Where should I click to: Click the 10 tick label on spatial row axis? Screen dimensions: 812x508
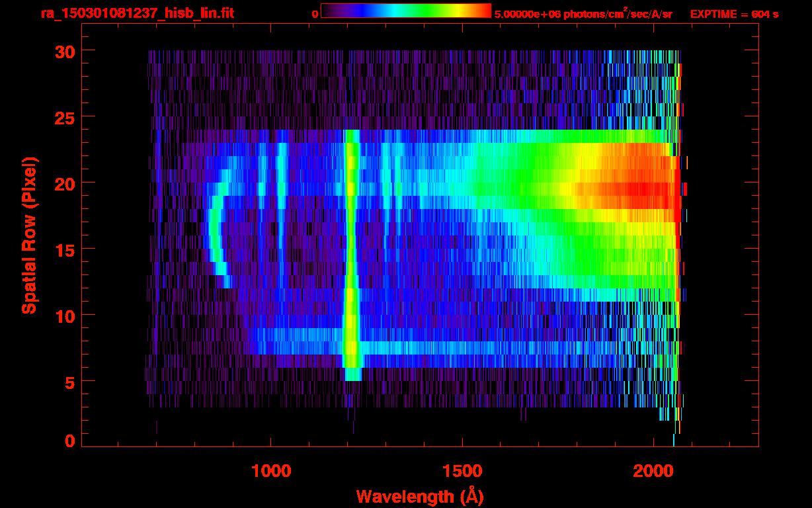pyautogui.click(x=65, y=316)
